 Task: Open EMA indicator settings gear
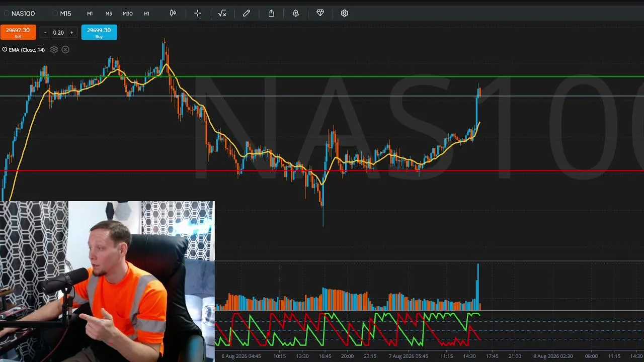[54, 49]
